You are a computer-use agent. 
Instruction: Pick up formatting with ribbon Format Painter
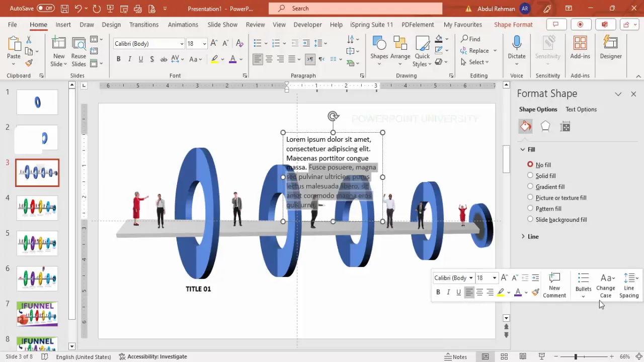29,63
